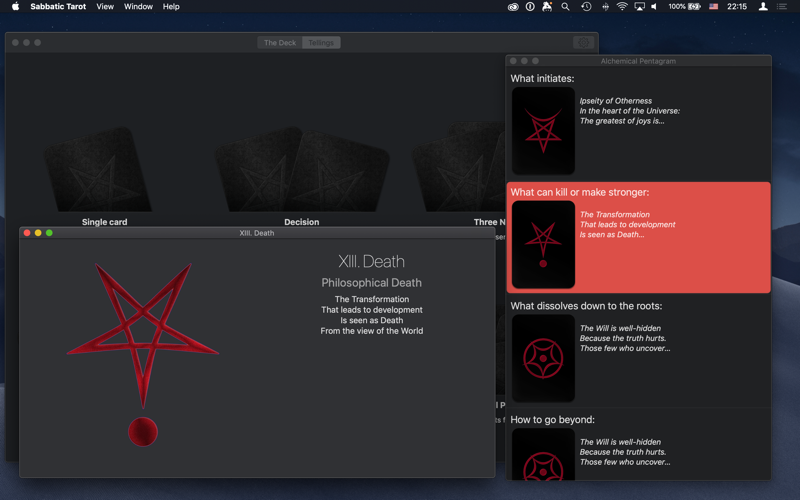The image size is (800, 500).
Task: Open the What dissolves down card thumbnail
Action: 543,358
